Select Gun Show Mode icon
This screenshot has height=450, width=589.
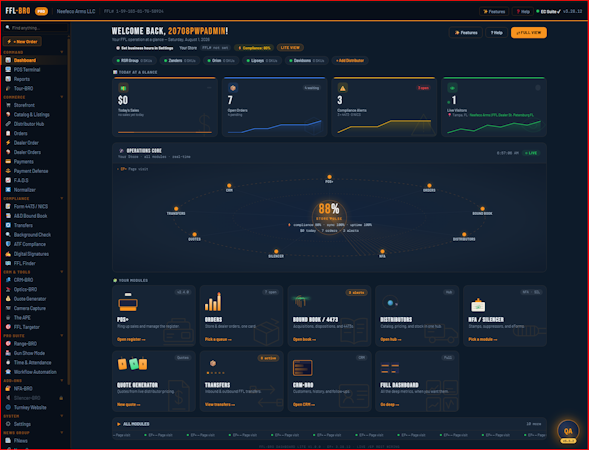(x=8, y=353)
